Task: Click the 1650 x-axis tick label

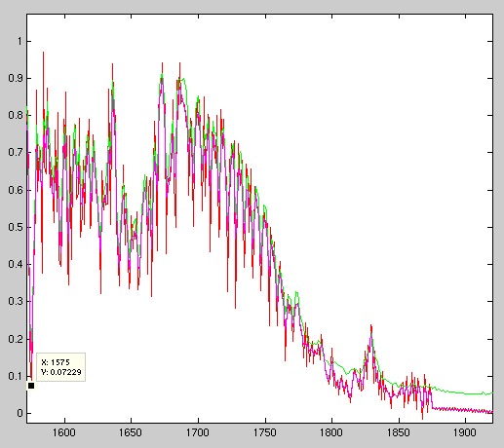Action: point(131,432)
